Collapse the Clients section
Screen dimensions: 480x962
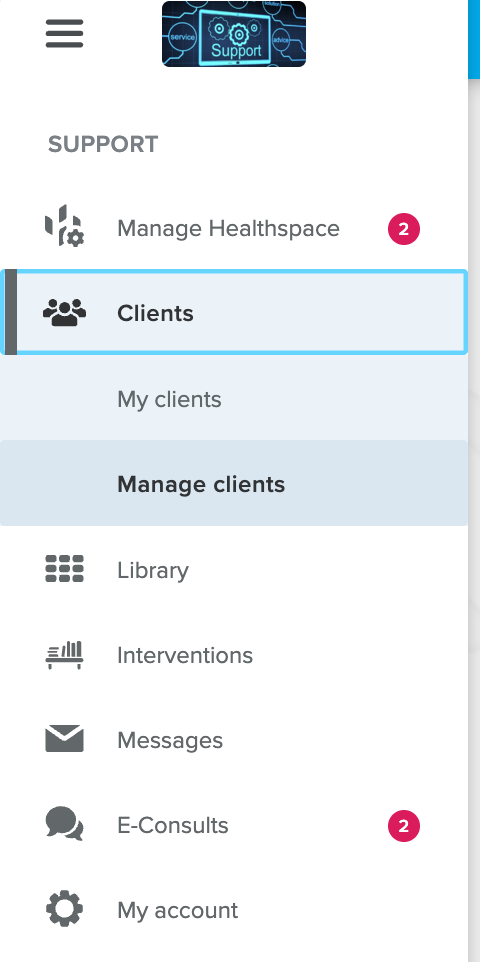pyautogui.click(x=234, y=312)
